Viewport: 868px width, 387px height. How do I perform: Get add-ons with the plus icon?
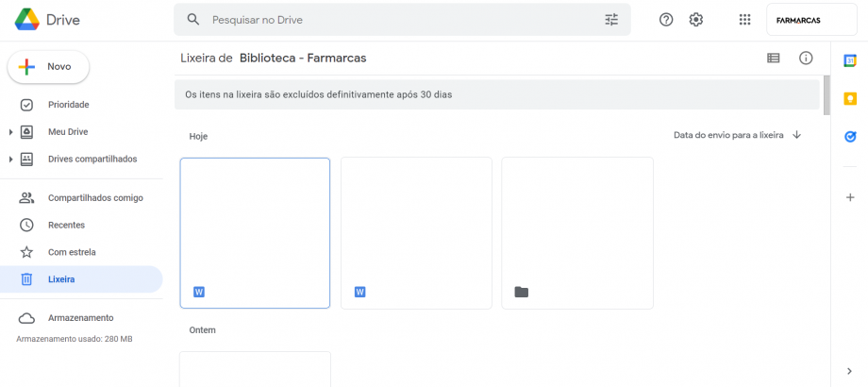tap(849, 197)
